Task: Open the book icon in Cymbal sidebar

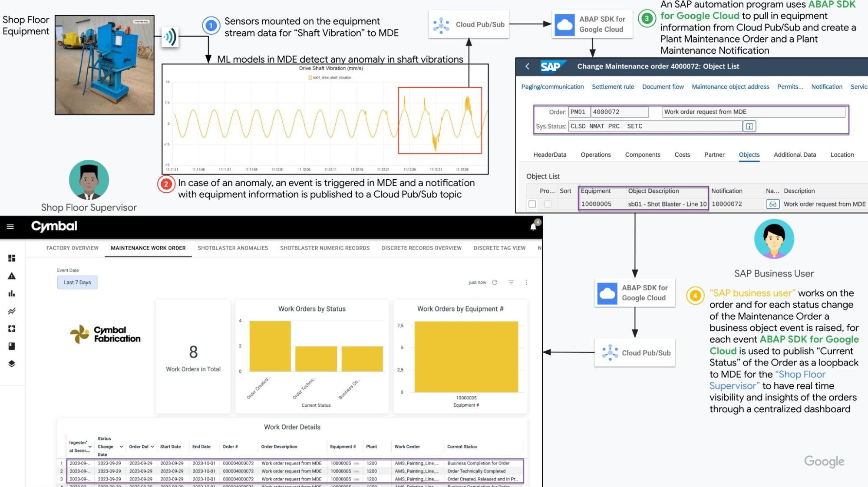Action: [12, 346]
